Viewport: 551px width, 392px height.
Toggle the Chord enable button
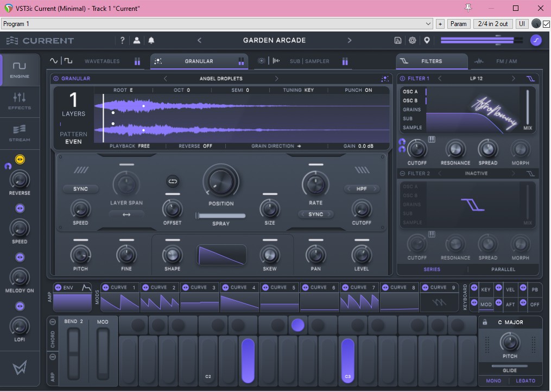(x=53, y=322)
